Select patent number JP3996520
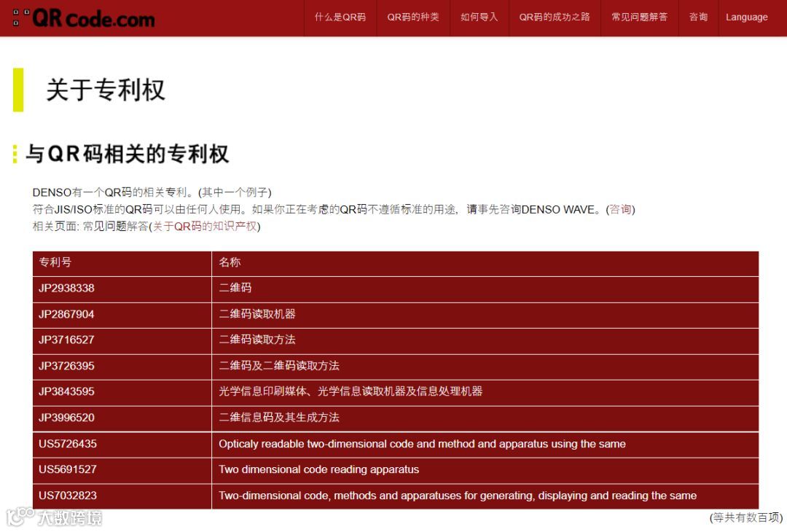This screenshot has height=532, width=787. (66, 418)
